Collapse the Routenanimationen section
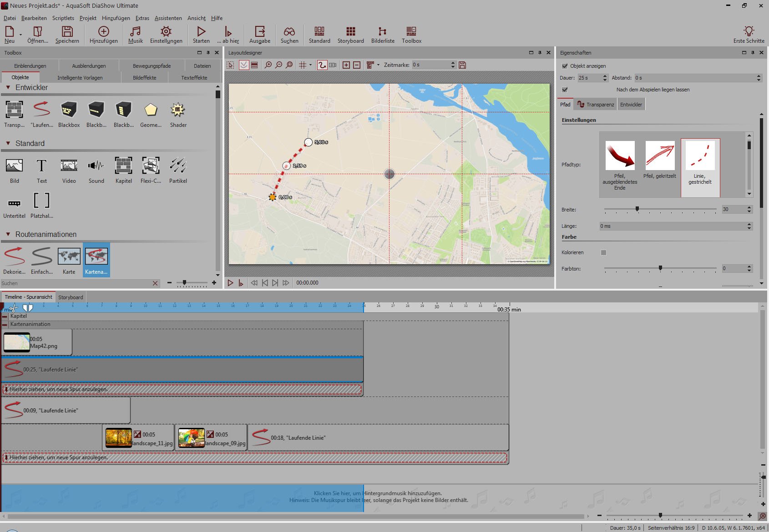Viewport: 769px width, 532px height. 8,234
